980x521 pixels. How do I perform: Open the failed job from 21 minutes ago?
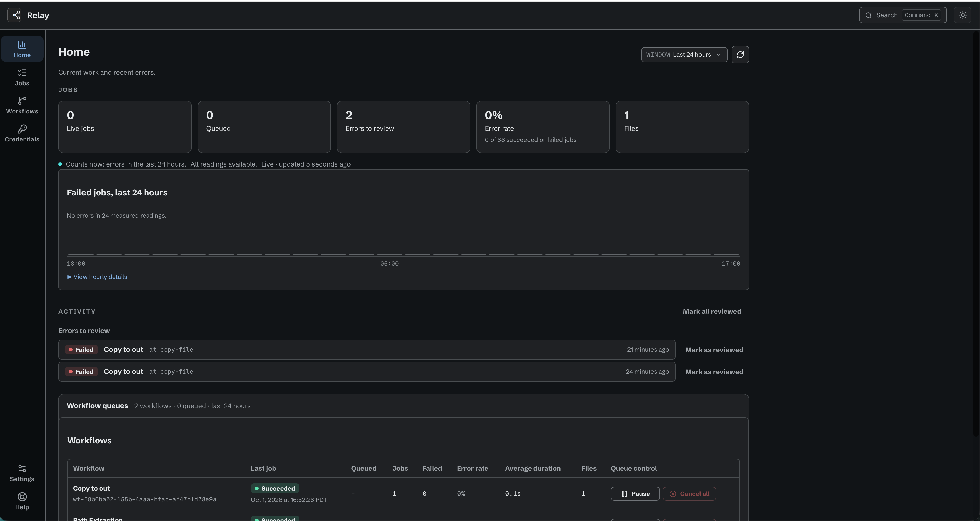(x=367, y=350)
